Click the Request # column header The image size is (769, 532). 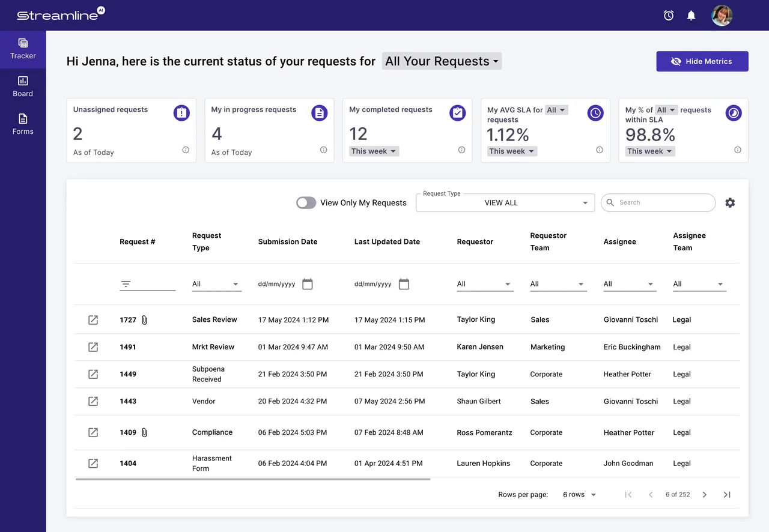[138, 241]
